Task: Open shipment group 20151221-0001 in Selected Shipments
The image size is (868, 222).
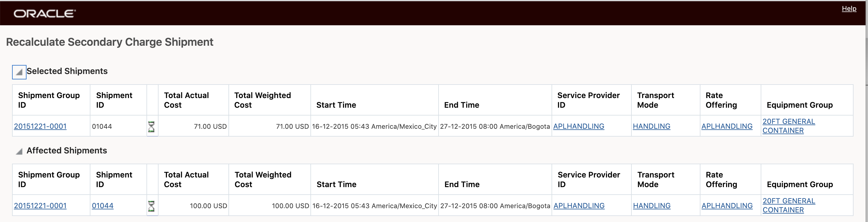Action: [40, 126]
